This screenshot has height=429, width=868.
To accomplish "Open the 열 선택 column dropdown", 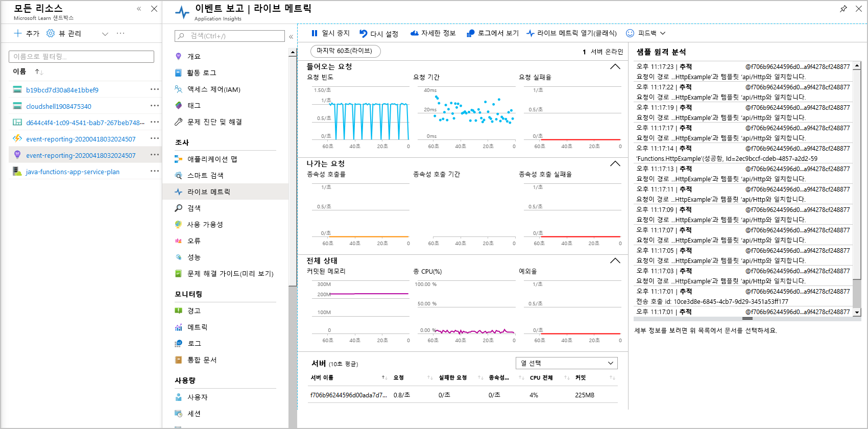I will coord(567,363).
